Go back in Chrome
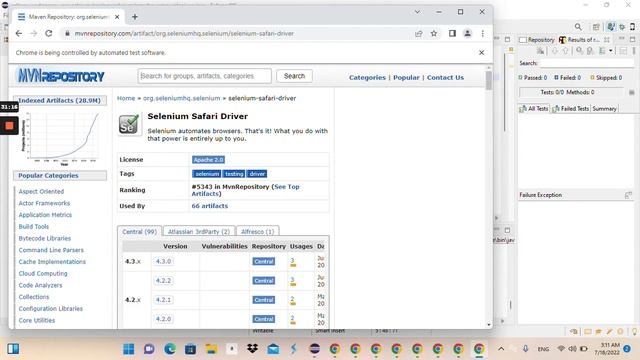This screenshot has height=360, width=640. [19, 33]
